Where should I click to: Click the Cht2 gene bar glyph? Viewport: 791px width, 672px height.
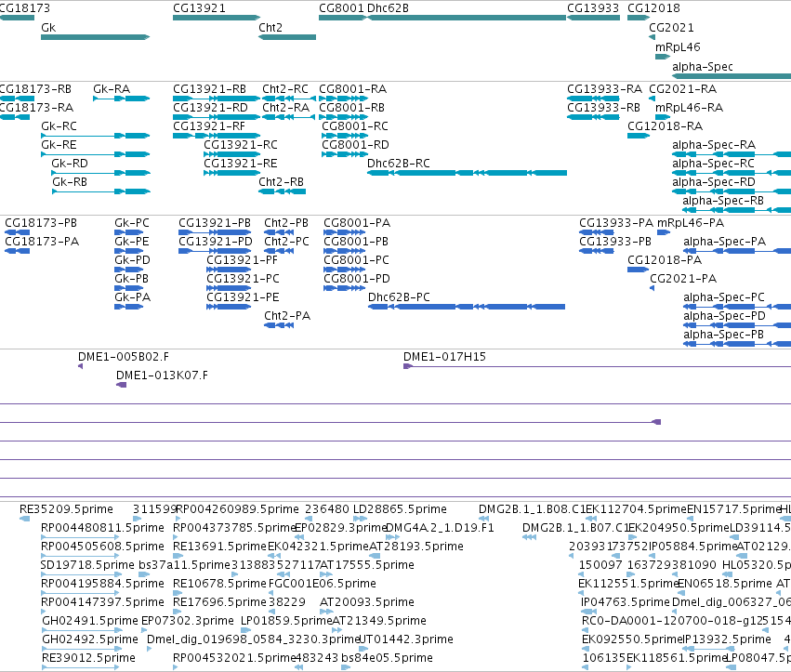(287, 37)
